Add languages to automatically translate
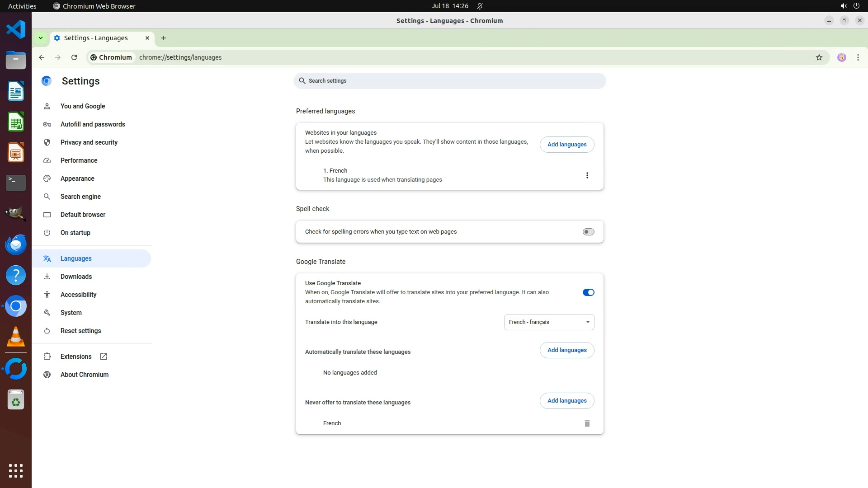Image resolution: width=868 pixels, height=488 pixels. tap(566, 350)
